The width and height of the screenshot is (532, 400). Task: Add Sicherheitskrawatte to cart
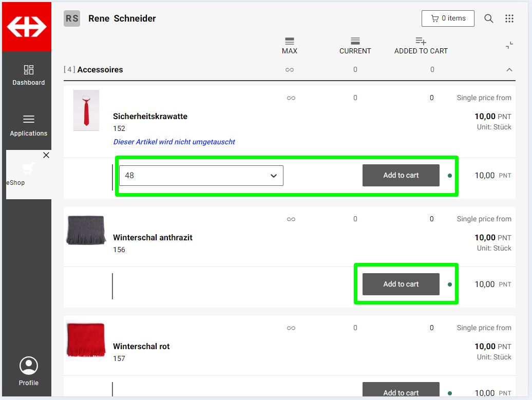(401, 176)
